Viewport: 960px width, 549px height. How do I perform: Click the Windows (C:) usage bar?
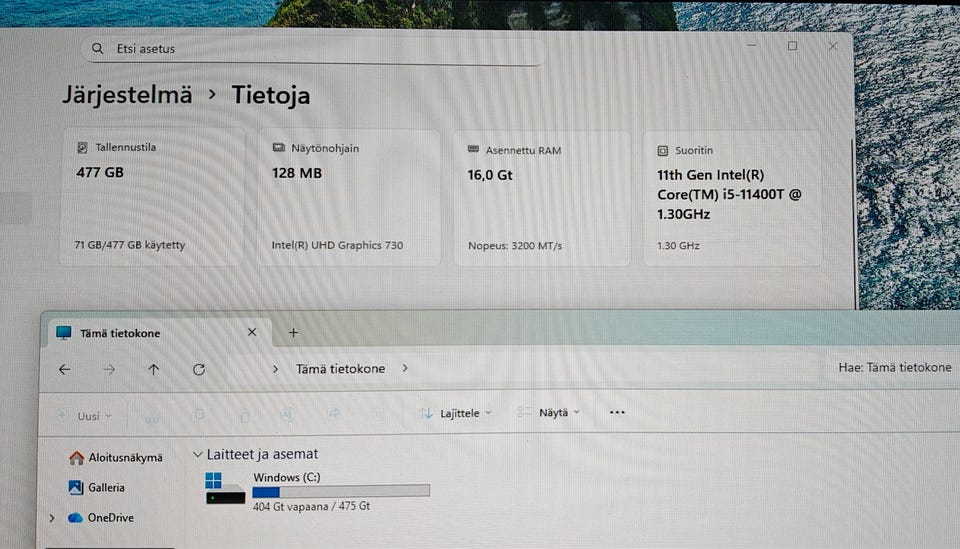point(341,491)
